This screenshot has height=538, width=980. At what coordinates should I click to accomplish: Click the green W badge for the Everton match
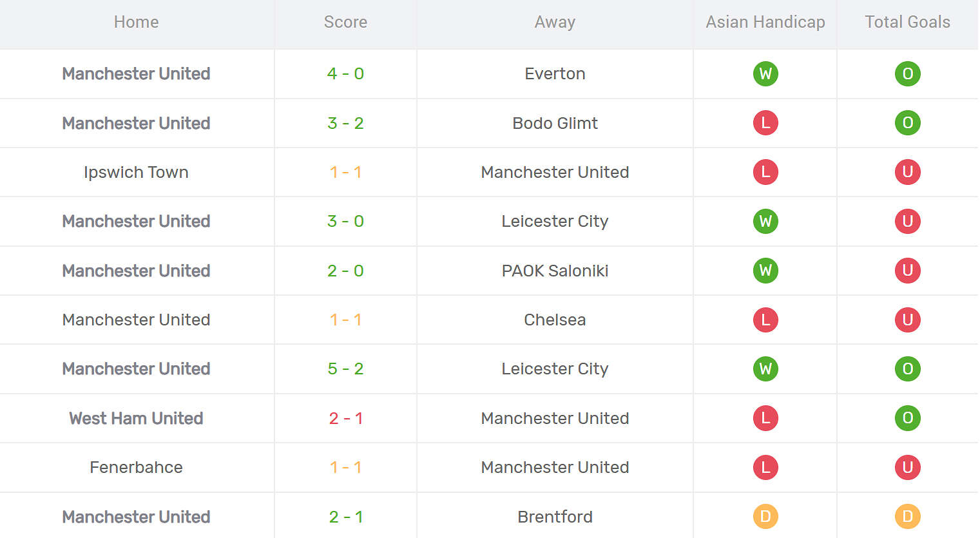[x=765, y=73]
